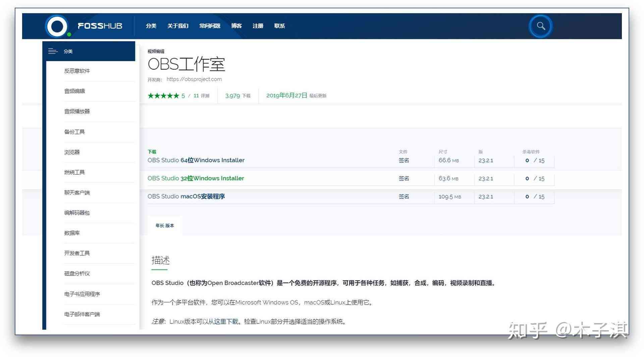644x357 pixels.
Task: Click the FOSSHUB wordmark
Action: (x=100, y=26)
